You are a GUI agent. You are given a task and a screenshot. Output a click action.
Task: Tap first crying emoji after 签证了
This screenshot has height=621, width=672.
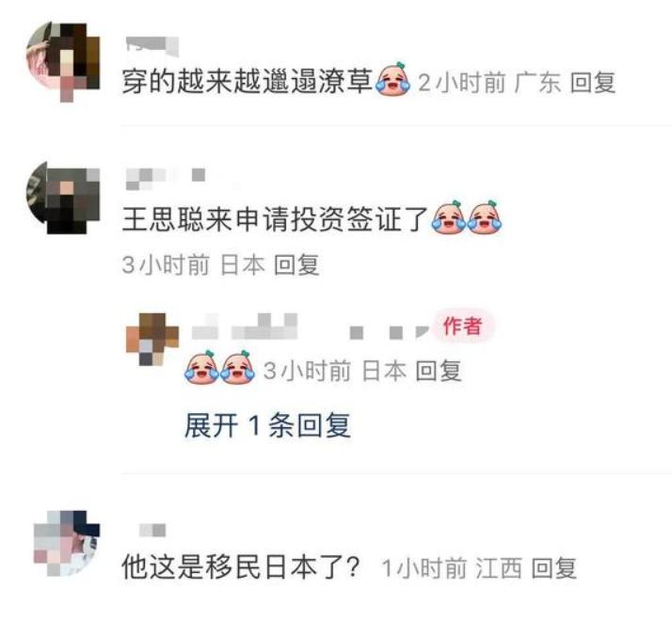coord(449,217)
